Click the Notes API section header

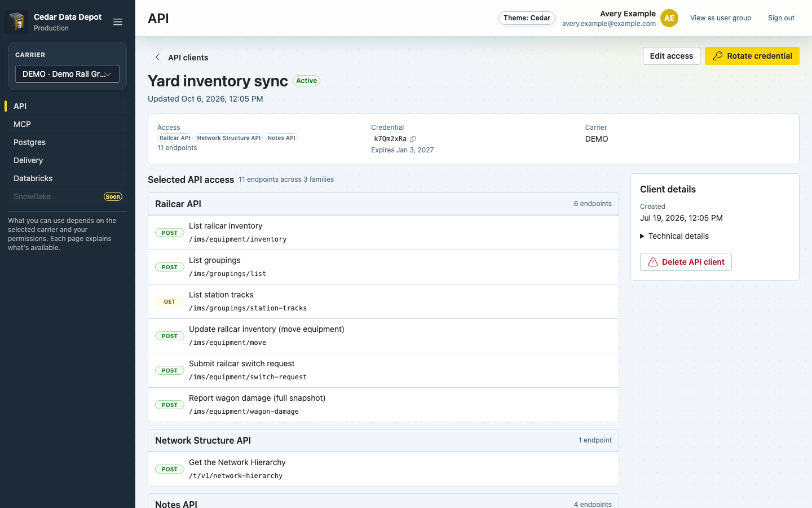pos(383,501)
